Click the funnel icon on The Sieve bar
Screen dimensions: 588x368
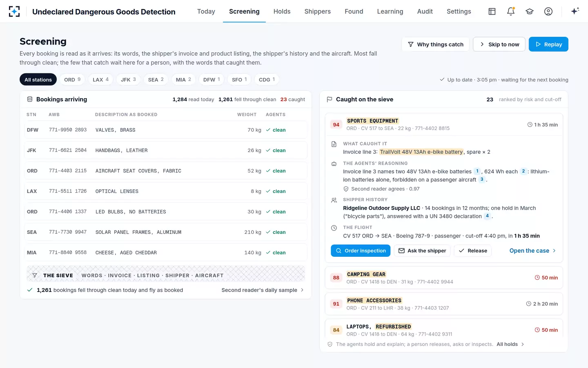(35, 276)
